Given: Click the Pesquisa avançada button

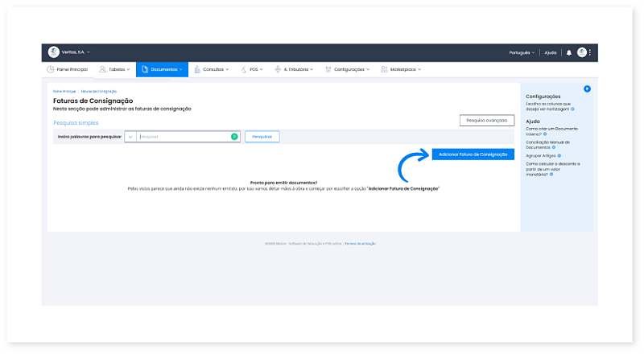Looking at the screenshot, I should pyautogui.click(x=486, y=121).
